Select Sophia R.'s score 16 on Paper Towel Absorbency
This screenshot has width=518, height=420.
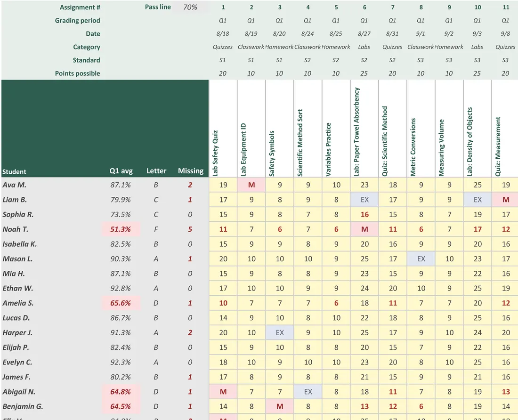coord(364,215)
